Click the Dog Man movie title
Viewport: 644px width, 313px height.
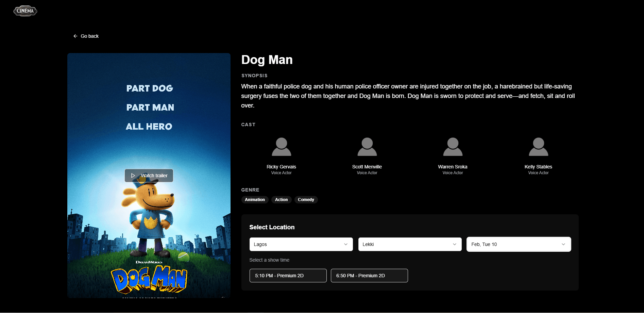pyautogui.click(x=267, y=60)
